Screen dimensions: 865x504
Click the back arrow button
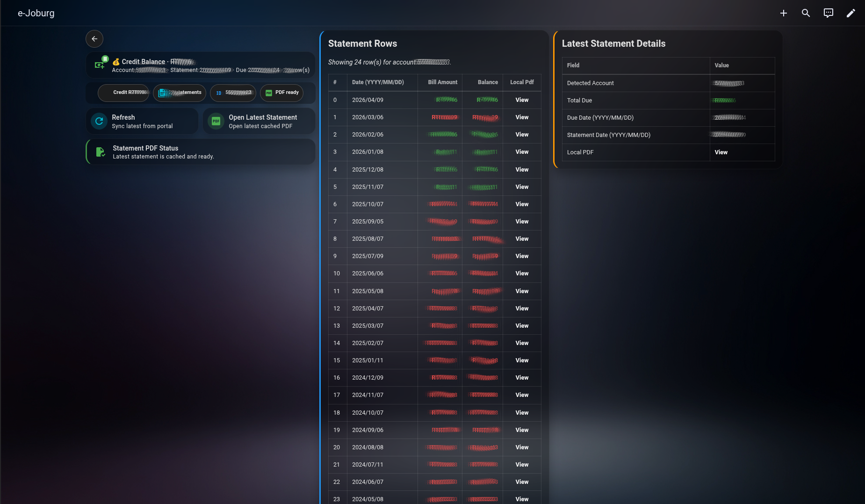click(94, 39)
